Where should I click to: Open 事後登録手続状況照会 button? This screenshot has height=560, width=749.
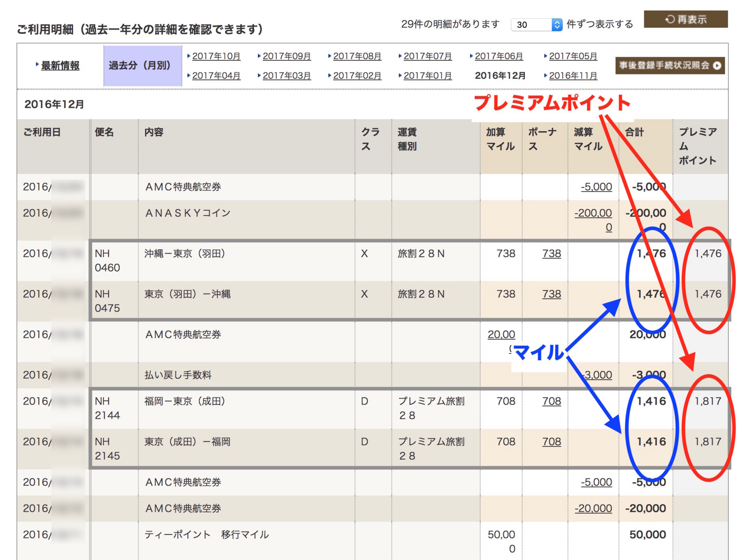670,66
